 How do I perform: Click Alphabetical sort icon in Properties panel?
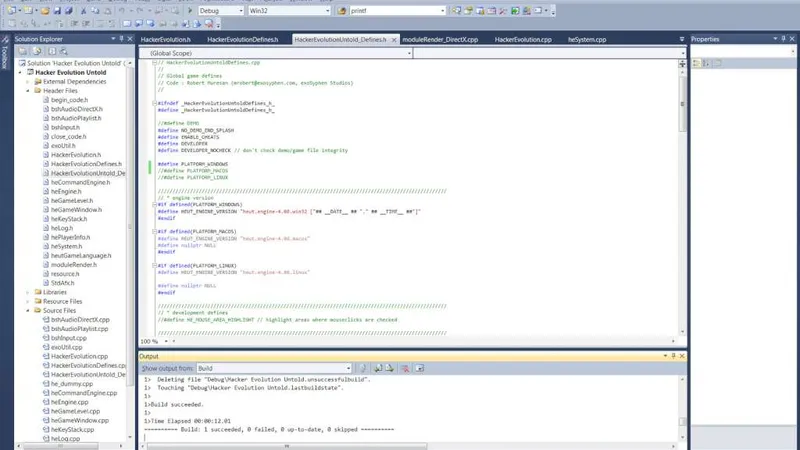coord(707,63)
